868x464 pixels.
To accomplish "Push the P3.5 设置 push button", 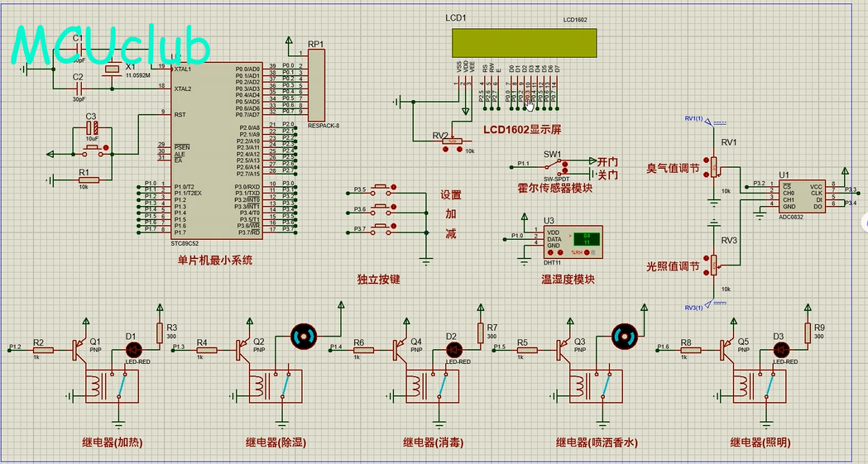I will [381, 189].
